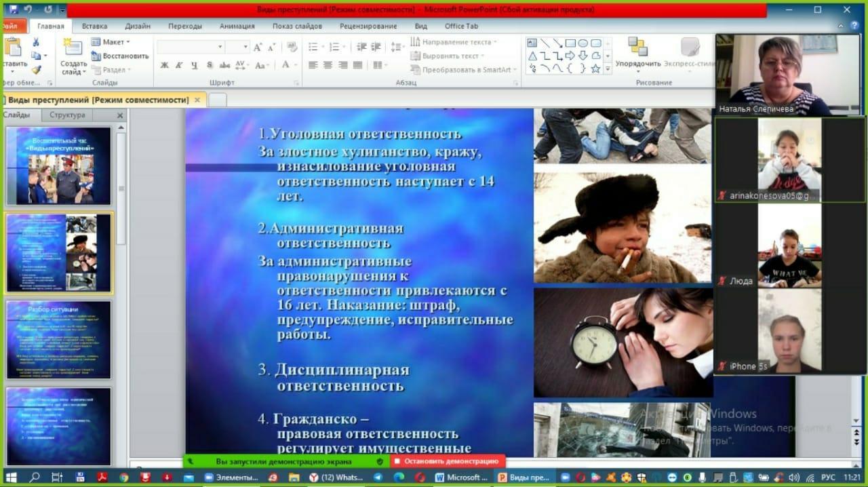Click the Bold (Ж) formatting button
The width and height of the screenshot is (868, 487).
164,65
